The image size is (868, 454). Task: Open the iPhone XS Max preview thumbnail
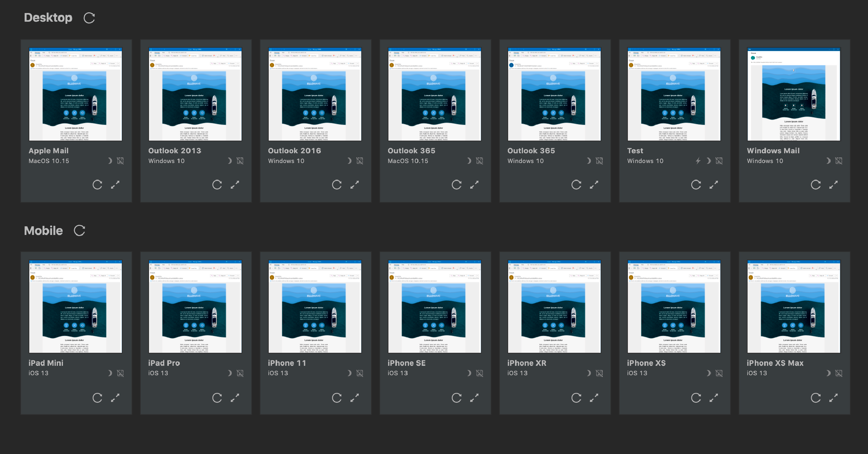pos(794,306)
